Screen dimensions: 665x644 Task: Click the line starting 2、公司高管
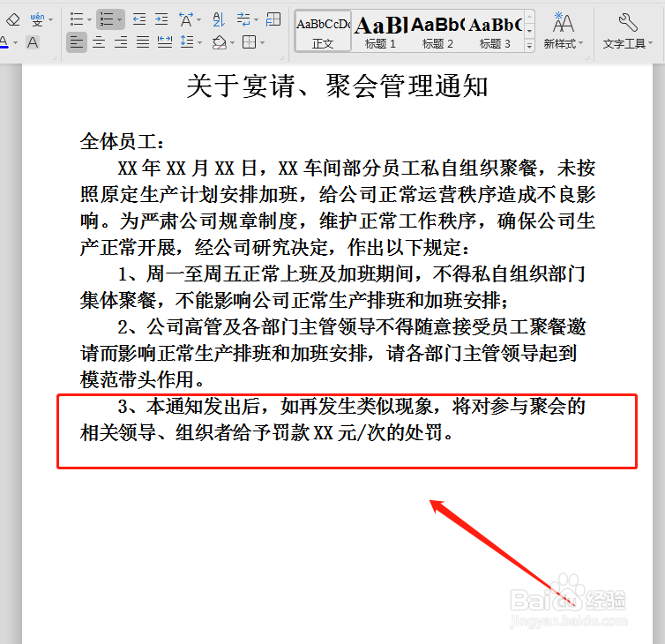click(352, 327)
